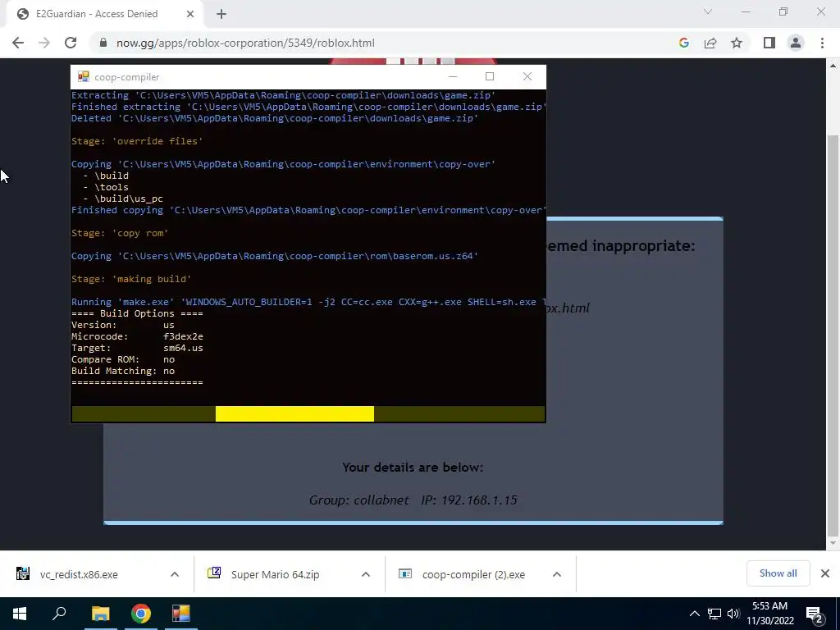
Task: Bookmark this page with the star icon
Action: 737,43
